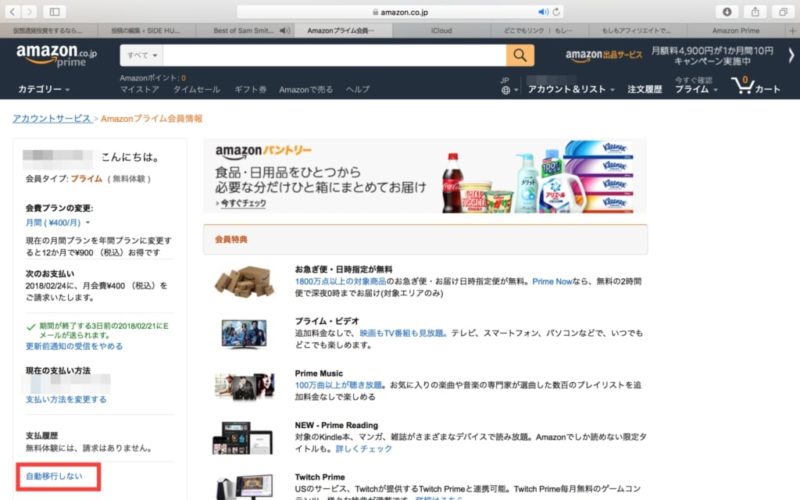
Task: Switch to the iCloud tab
Action: click(441, 31)
